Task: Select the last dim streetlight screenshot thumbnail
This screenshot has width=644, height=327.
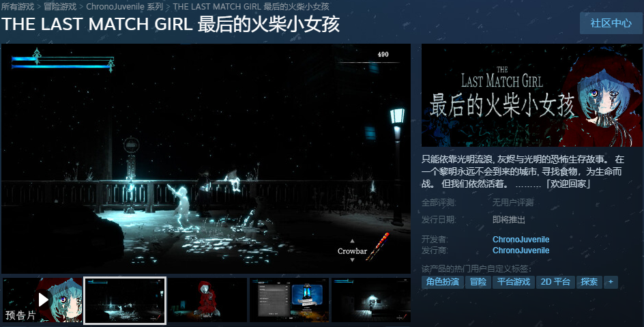Action: click(x=371, y=300)
